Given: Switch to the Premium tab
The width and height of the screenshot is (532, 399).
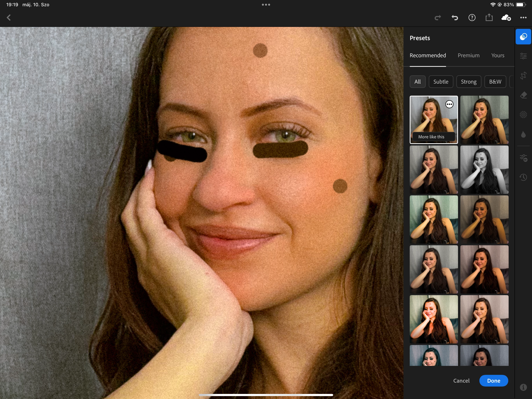Looking at the screenshot, I should click(468, 56).
